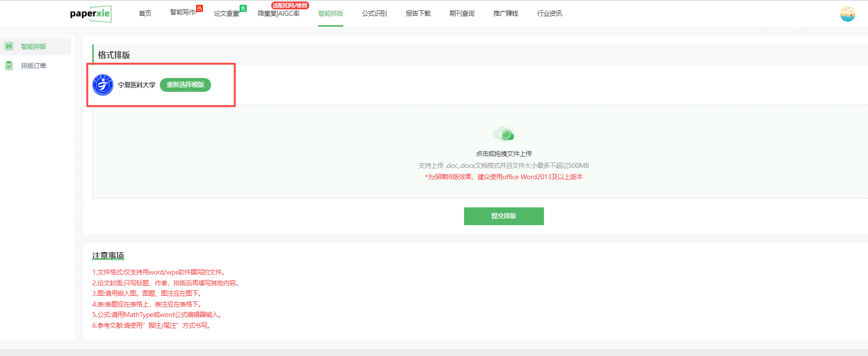Click the red 热 badge on 智能写作
The height and width of the screenshot is (356, 868).
point(199,8)
